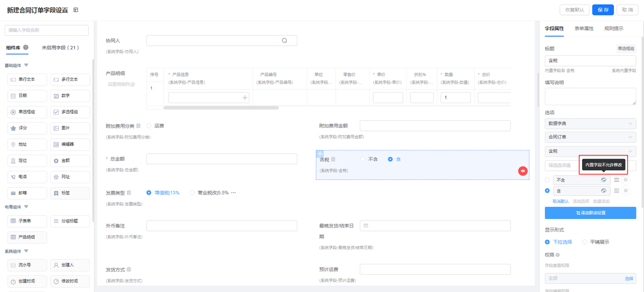Open the color palette icon for option 不含

pyautogui.click(x=603, y=180)
